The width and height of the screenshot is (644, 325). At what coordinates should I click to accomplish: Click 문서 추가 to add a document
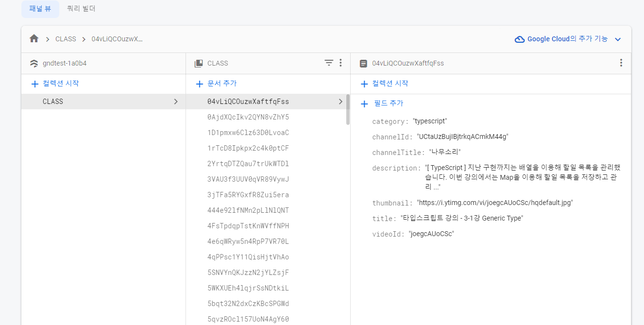pyautogui.click(x=222, y=84)
